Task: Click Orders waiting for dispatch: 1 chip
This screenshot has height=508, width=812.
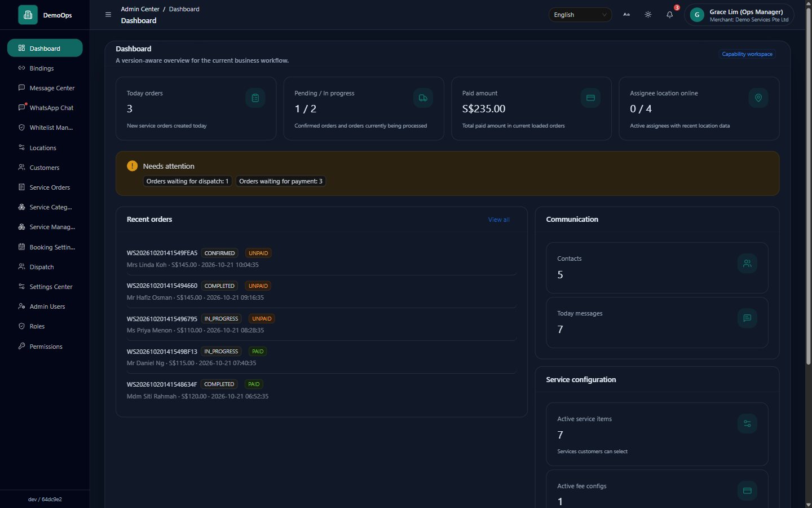Action: coord(187,181)
